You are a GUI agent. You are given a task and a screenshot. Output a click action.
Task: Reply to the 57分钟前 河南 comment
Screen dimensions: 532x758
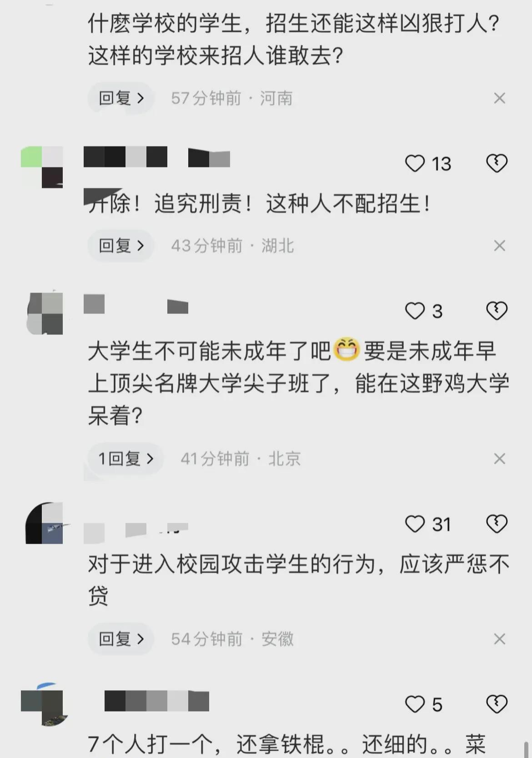(x=121, y=98)
